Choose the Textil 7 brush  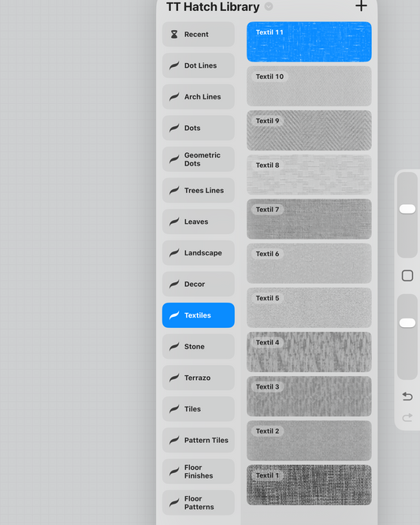pos(309,219)
